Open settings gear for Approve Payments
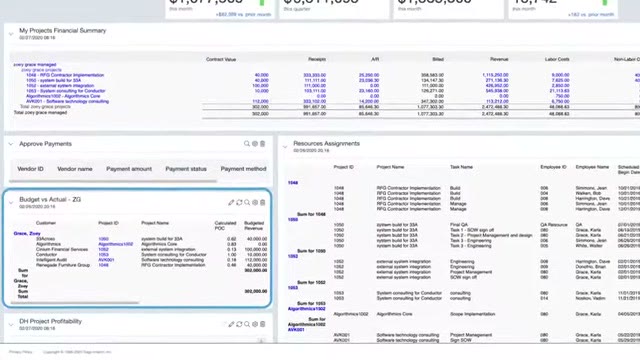Image resolution: width=640 pixels, height=360 pixels. click(255, 144)
